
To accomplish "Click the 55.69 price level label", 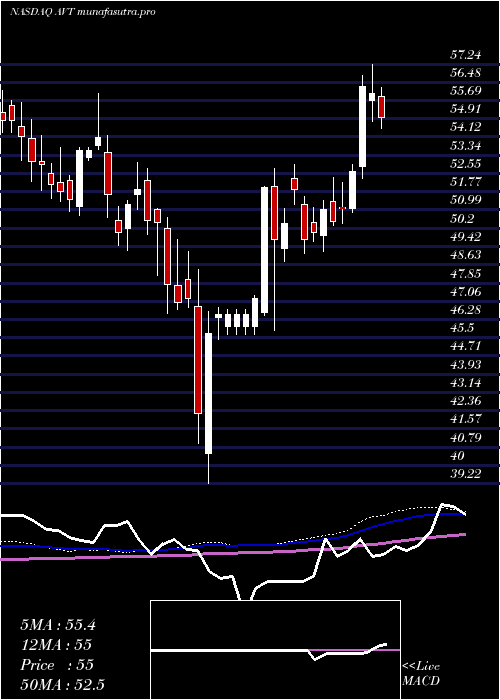I will (x=465, y=91).
